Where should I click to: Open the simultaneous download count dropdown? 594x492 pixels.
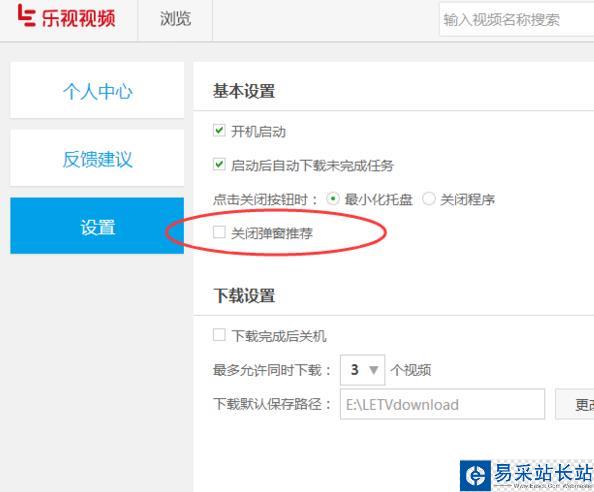pos(363,370)
